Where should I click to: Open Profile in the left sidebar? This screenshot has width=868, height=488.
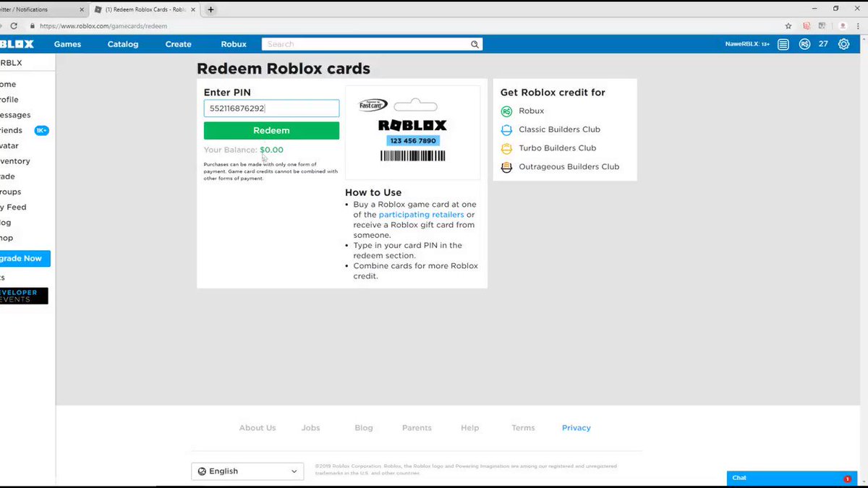coord(9,100)
